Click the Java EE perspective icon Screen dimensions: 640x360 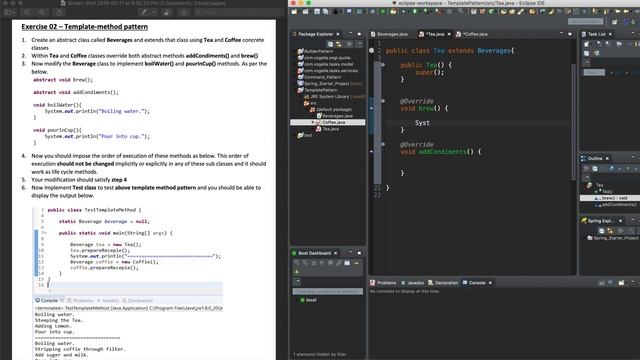(625, 22)
